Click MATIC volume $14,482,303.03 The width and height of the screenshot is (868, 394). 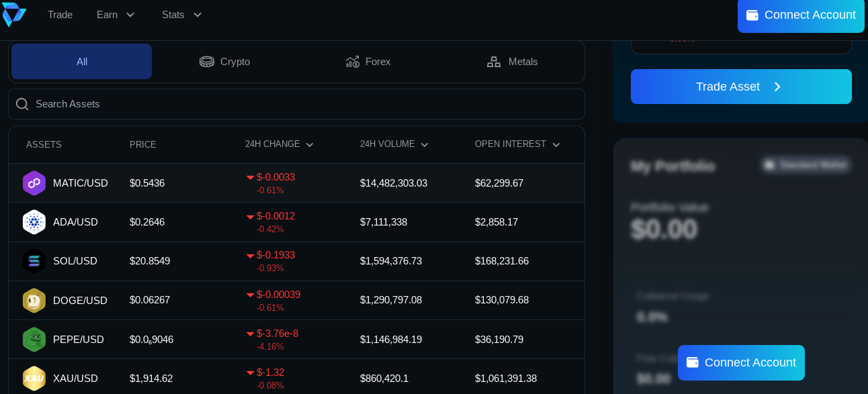394,183
